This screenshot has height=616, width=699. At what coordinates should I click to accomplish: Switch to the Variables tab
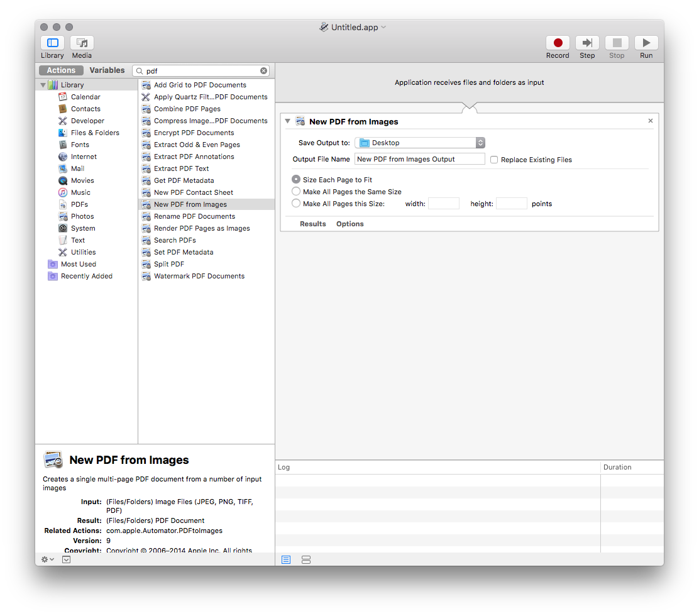coord(107,70)
